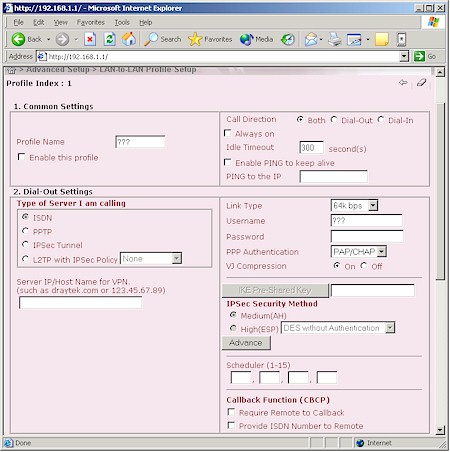This screenshot has height=452, width=450.
Task: Click the Username field
Action: (x=367, y=221)
